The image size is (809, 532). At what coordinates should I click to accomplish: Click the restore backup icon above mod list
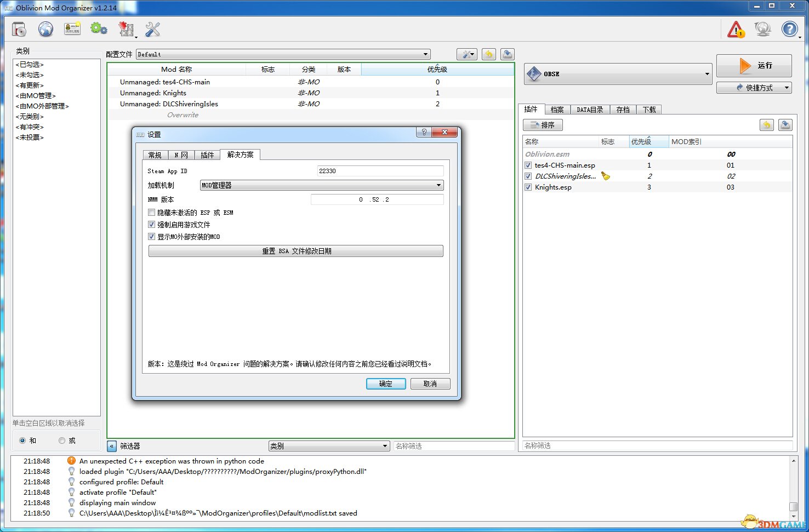[x=489, y=54]
